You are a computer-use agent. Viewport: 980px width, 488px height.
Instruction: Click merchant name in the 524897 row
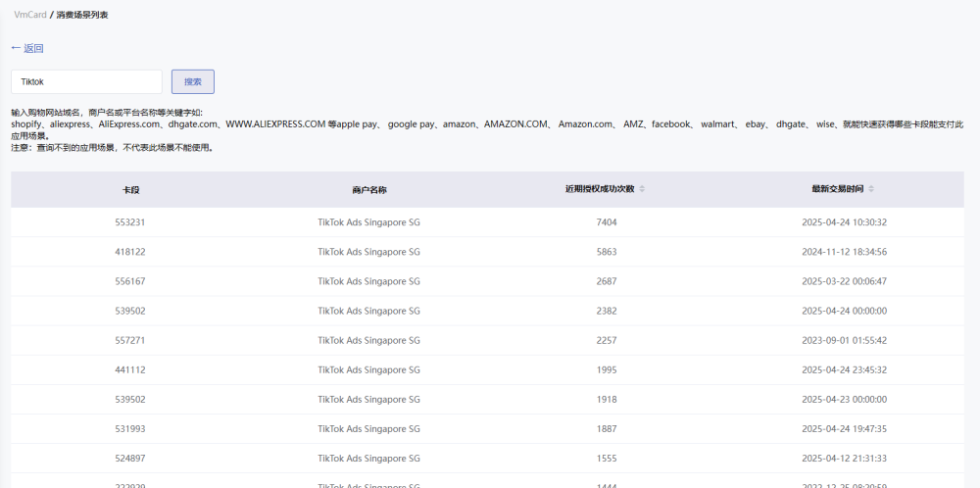[368, 458]
